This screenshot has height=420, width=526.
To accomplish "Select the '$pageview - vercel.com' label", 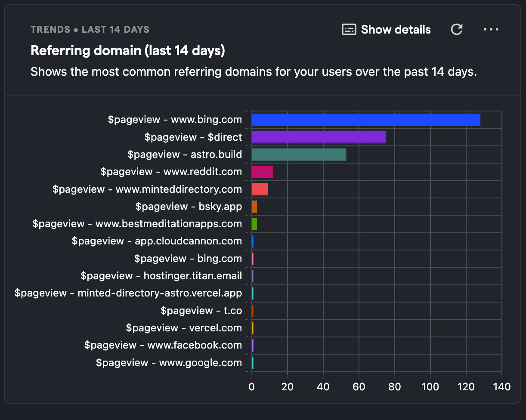I will (x=184, y=328).
